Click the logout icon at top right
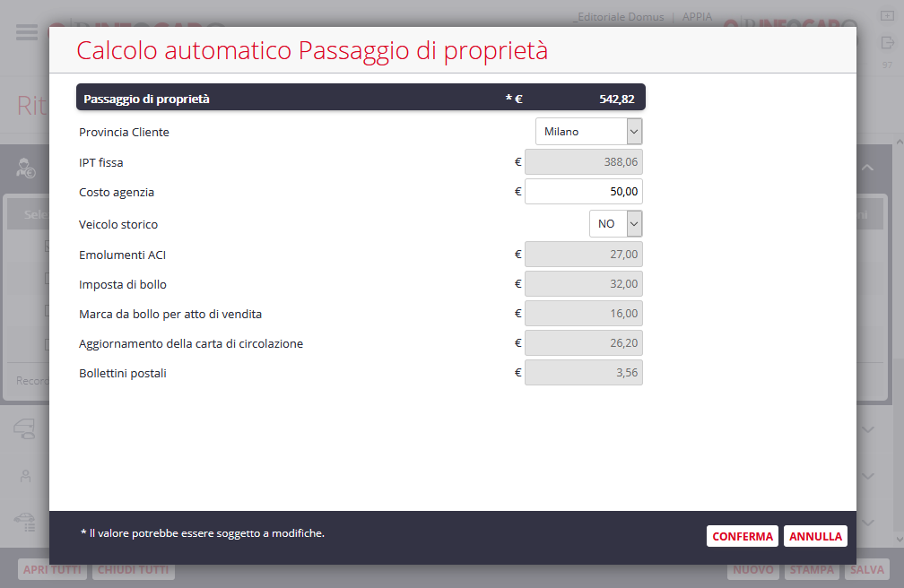This screenshot has width=904, height=588. pyautogui.click(x=888, y=42)
